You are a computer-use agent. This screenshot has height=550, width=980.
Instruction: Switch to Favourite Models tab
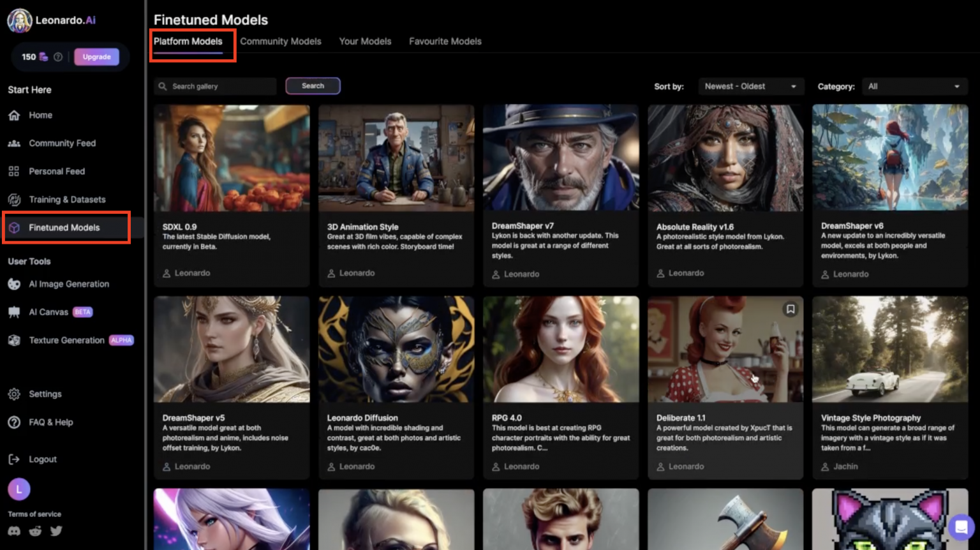[445, 41]
